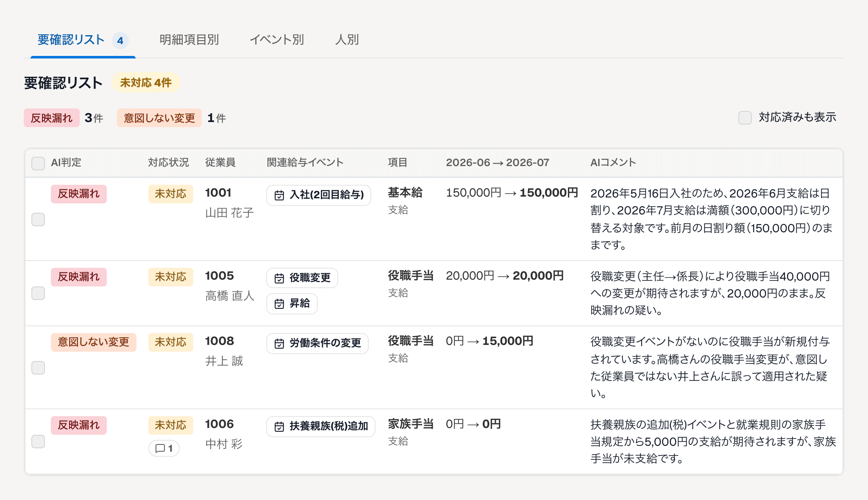Click the 未対応 status for employee 1005
The height and width of the screenshot is (500, 868).
click(171, 277)
